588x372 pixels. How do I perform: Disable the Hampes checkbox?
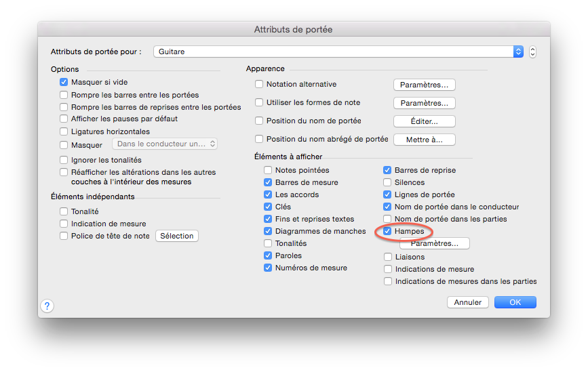pos(388,232)
